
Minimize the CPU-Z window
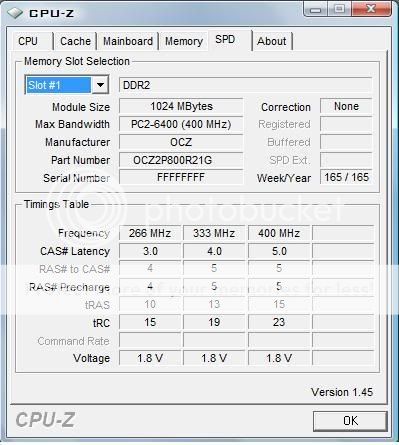[x=315, y=9]
